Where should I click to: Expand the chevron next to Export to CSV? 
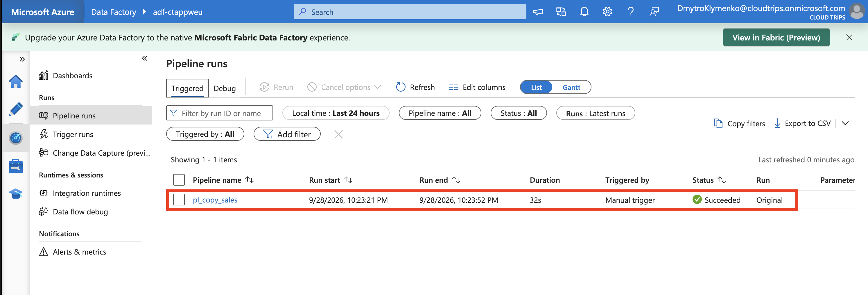[845, 123]
